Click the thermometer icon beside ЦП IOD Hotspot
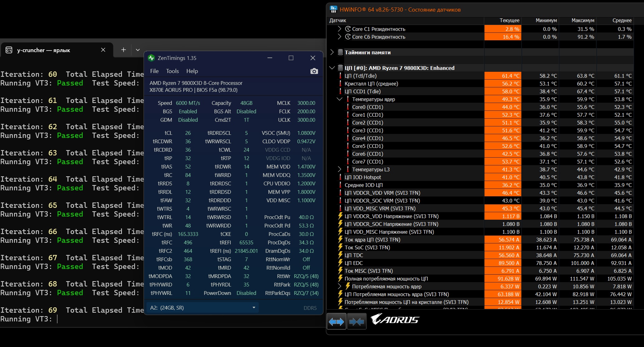644x347 pixels. [x=340, y=177]
